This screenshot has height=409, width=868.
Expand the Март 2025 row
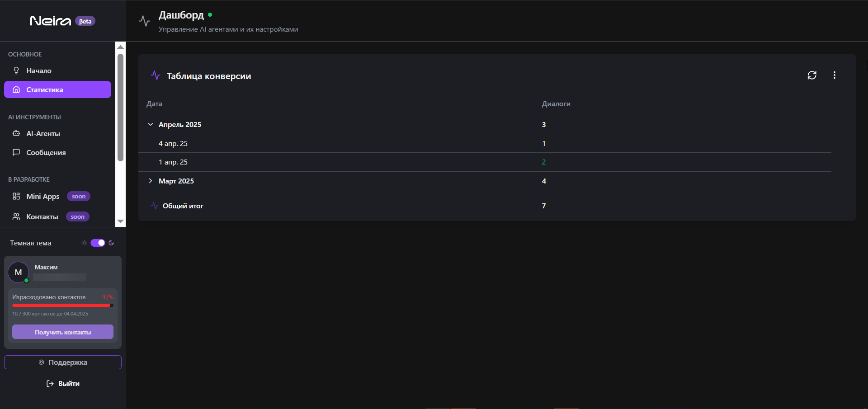tap(151, 181)
